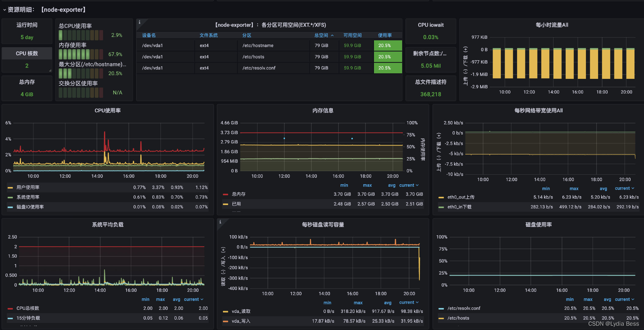The height and width of the screenshot is (330, 644).
Task: Toggle 用户使用率 series in CPU legend
Action: (x=28, y=187)
